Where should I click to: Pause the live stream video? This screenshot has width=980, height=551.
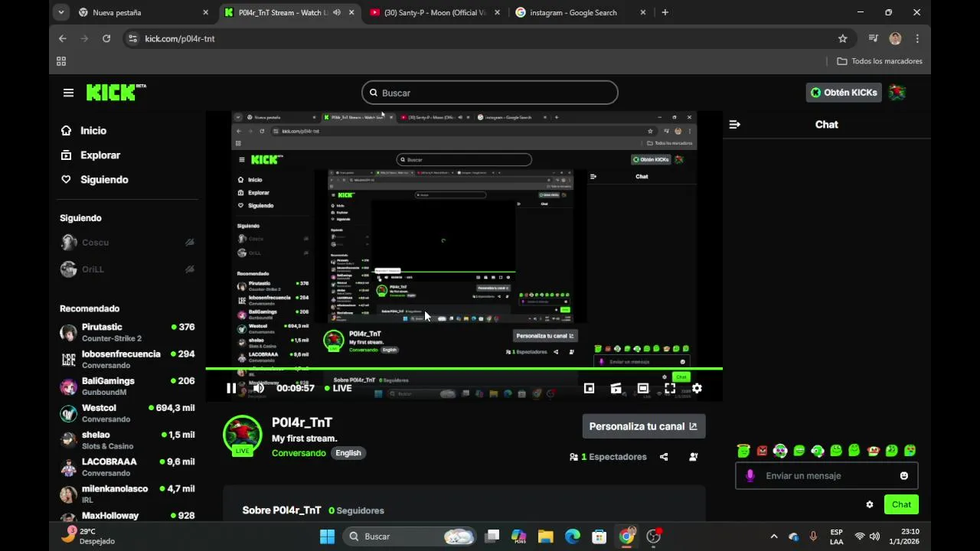[231, 388]
